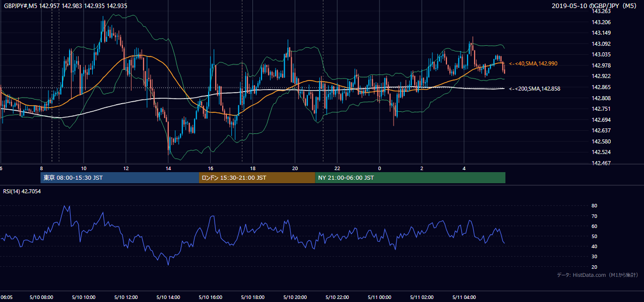Viewport: 644px width, 302px height.
Task: Click the 5/10 16:00 time axis label
Action: coord(211,297)
